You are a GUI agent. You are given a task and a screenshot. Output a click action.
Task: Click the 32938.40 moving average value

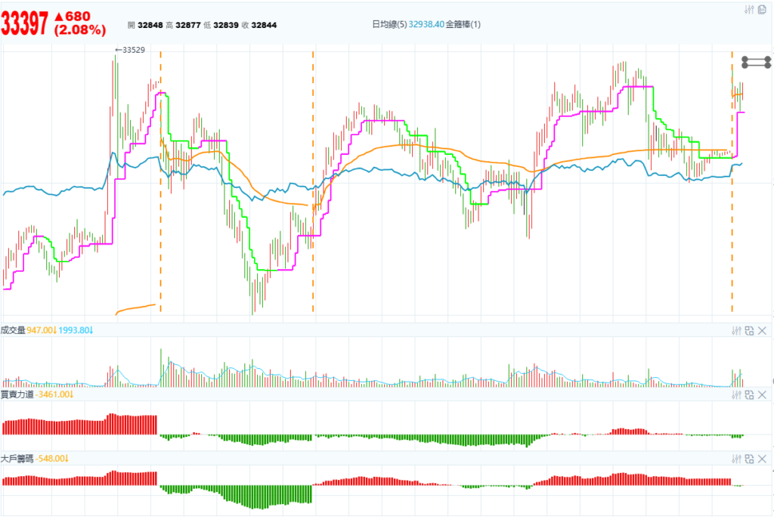coord(426,25)
